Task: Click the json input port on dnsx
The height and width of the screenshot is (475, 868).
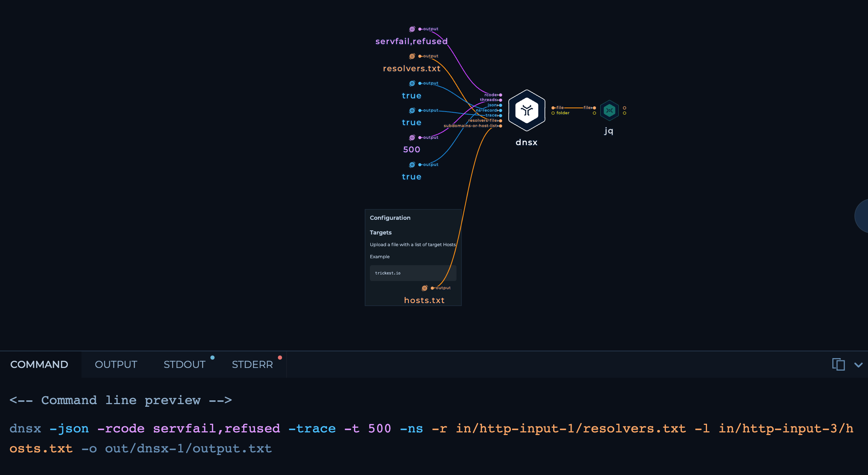Action: [x=500, y=105]
